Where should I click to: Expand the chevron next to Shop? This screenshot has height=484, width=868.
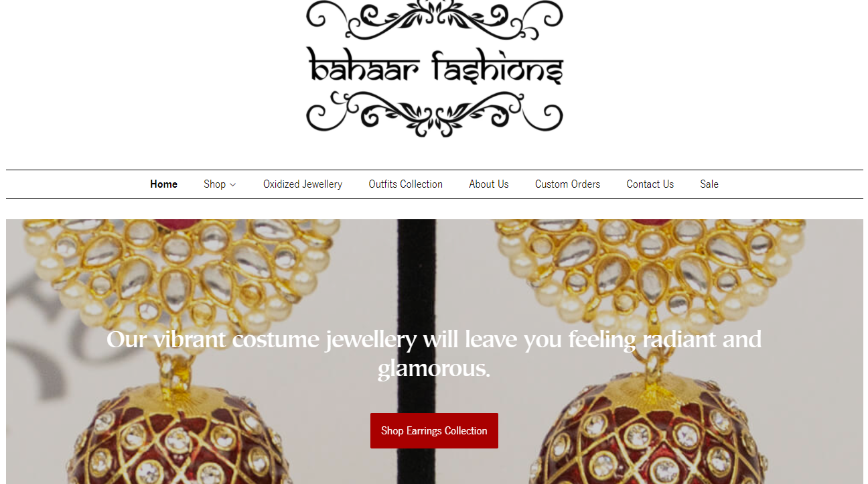[x=233, y=185]
